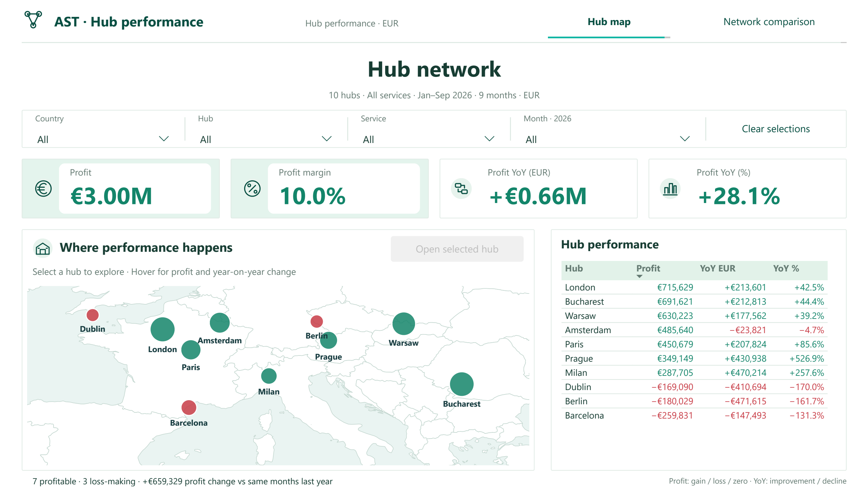Open the Service filter dropdown

tap(428, 139)
